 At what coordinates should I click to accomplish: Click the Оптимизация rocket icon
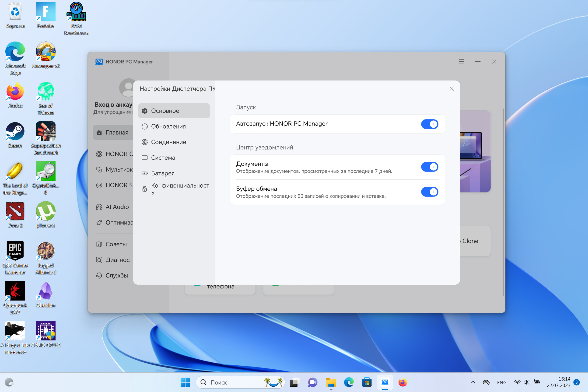tap(99, 223)
